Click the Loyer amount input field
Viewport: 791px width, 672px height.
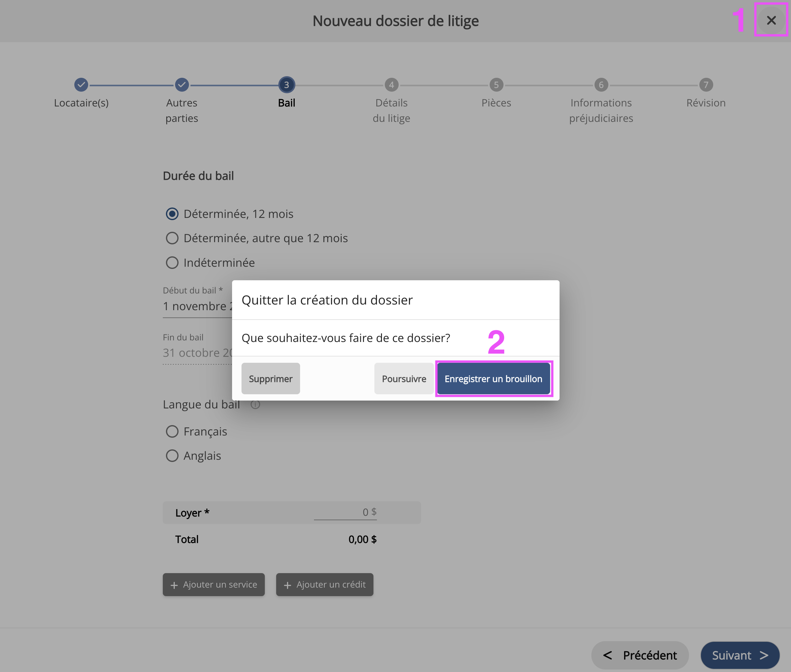345,512
